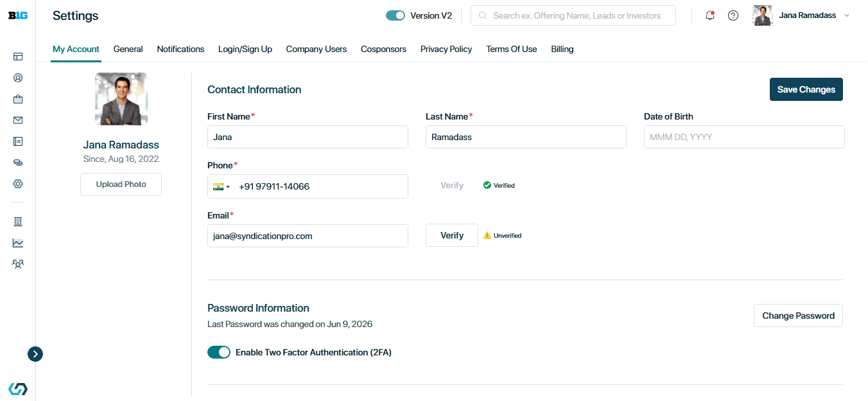Click the top search box
868x401 pixels.
tap(573, 15)
